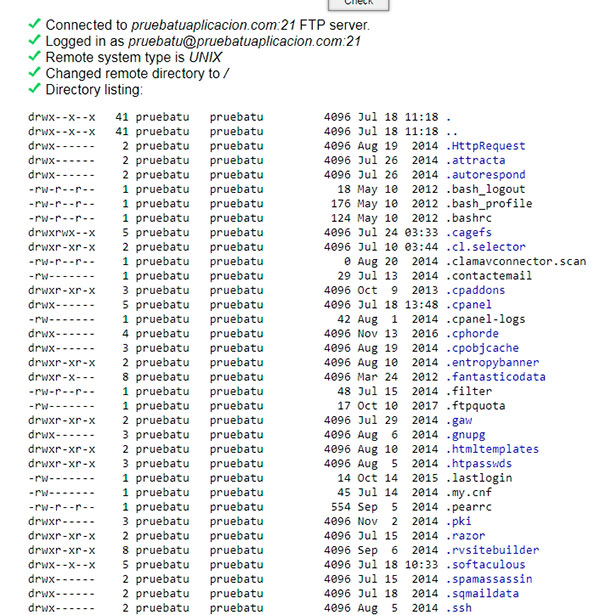Select the 'Mar 24 2012' date of .fantasticodata

[398, 377]
